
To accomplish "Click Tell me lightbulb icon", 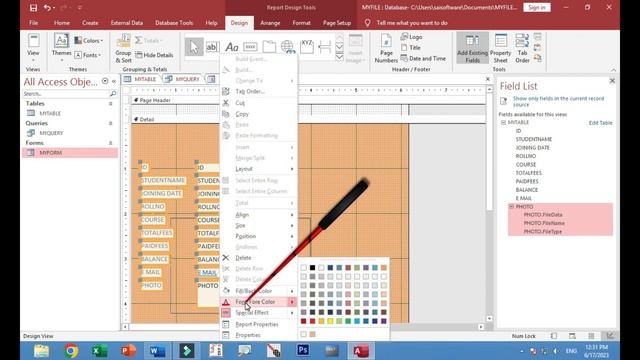I will [367, 23].
